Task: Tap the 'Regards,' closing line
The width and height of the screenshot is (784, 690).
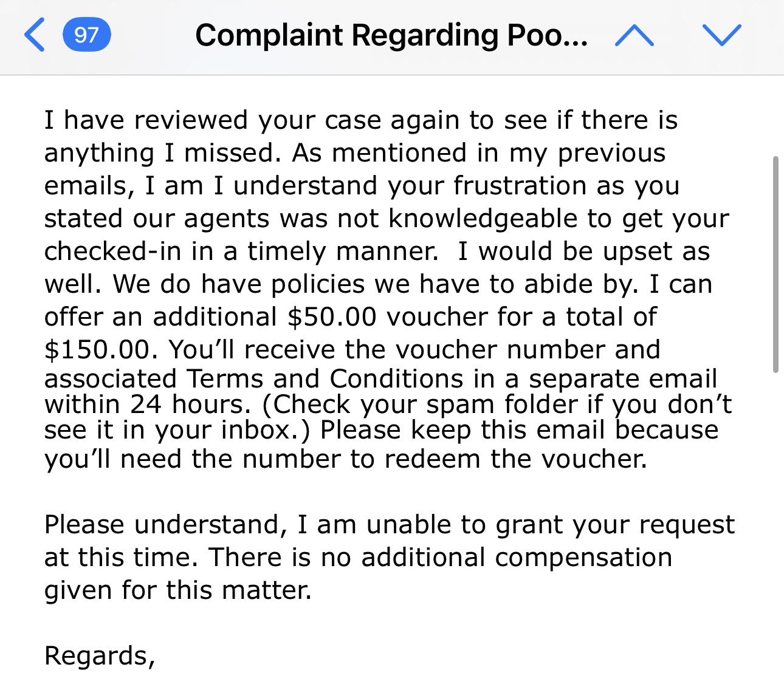Action: tap(100, 656)
